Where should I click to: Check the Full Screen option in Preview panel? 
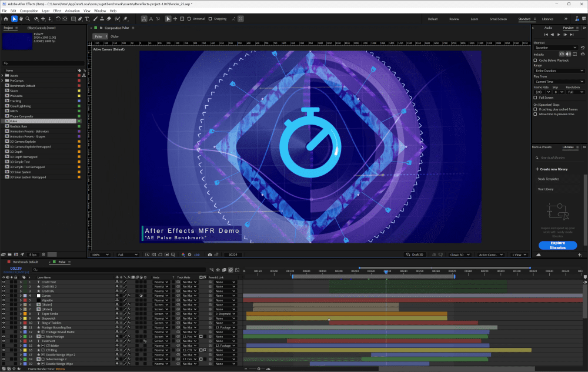[535, 98]
